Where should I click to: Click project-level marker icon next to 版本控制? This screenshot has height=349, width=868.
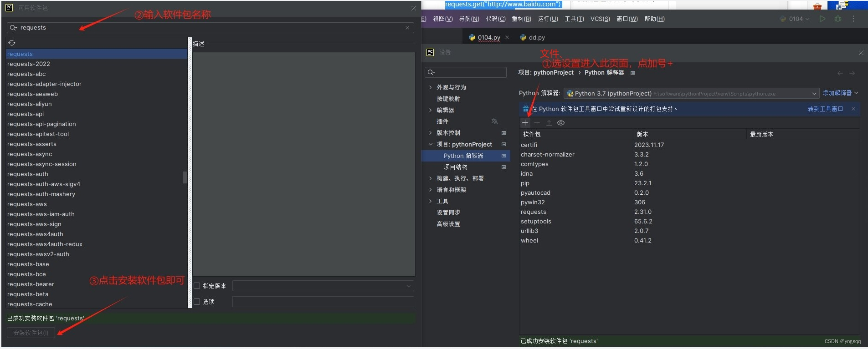[503, 133]
